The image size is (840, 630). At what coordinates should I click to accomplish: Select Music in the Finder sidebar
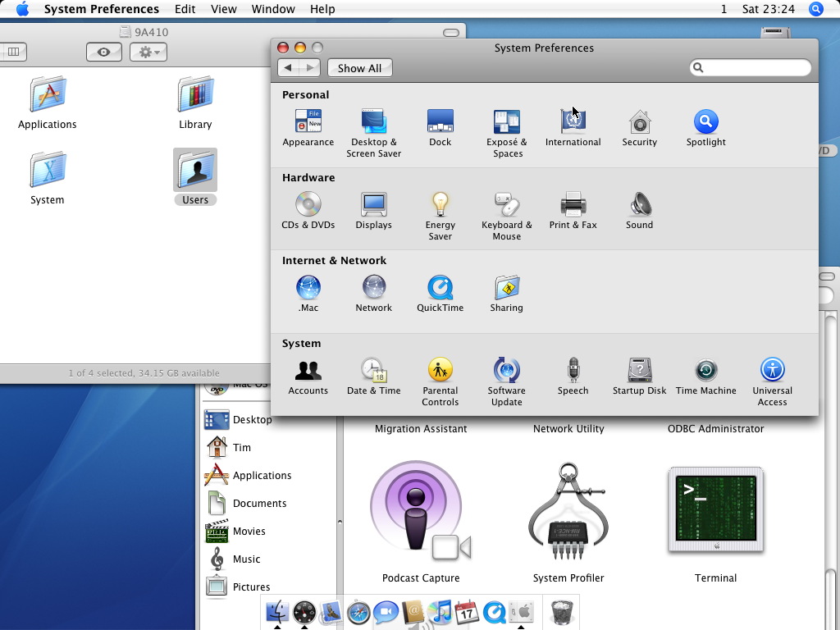click(x=235, y=559)
